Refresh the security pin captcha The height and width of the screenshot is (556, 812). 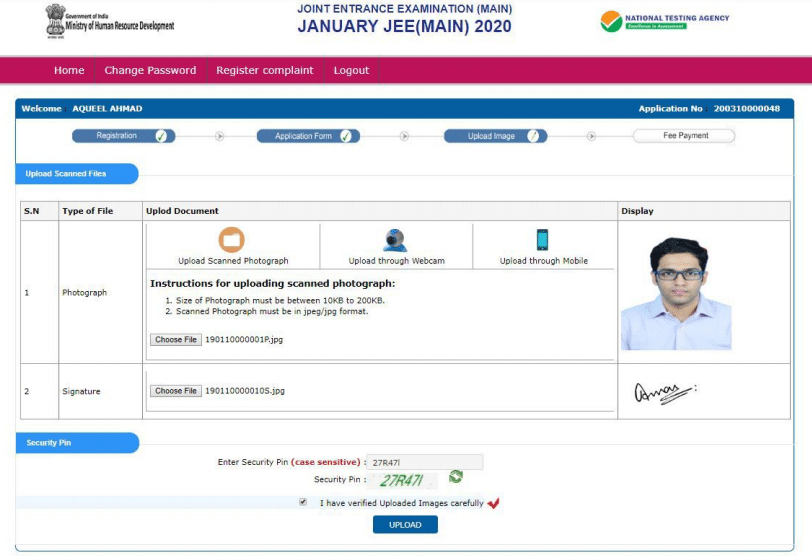[x=456, y=478]
